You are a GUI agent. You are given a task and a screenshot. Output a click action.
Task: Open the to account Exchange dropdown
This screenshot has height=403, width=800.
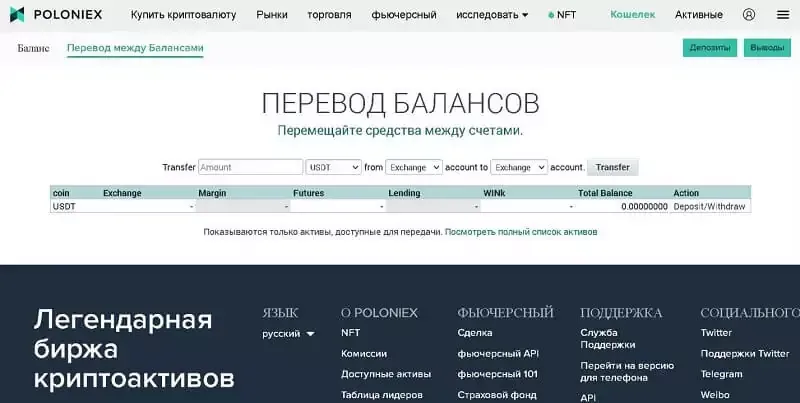519,167
